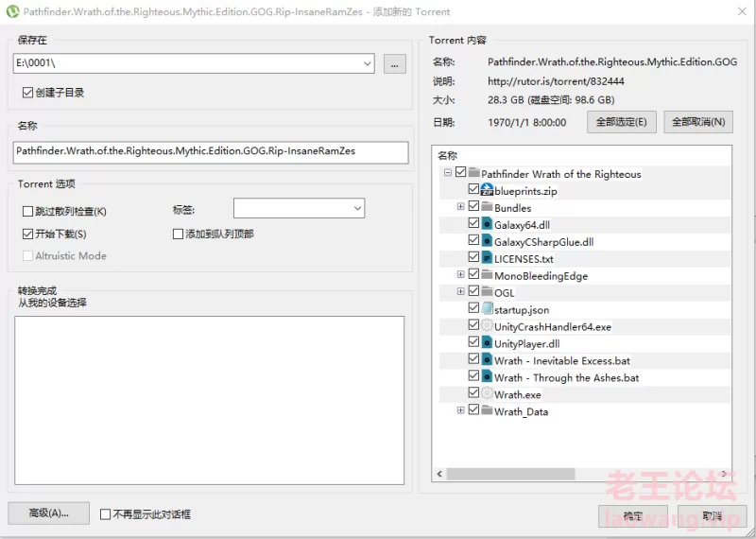Enable 跳过散列检查(K) checkbox
756x539 pixels.
[x=27, y=211]
